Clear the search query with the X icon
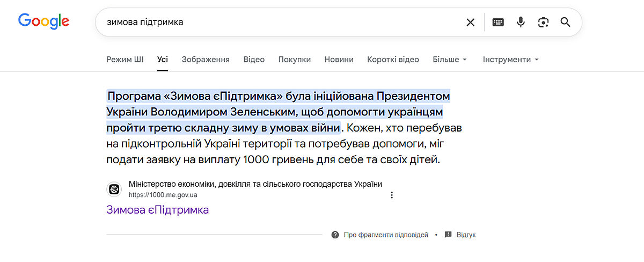The height and width of the screenshot is (262, 644). 470,22
